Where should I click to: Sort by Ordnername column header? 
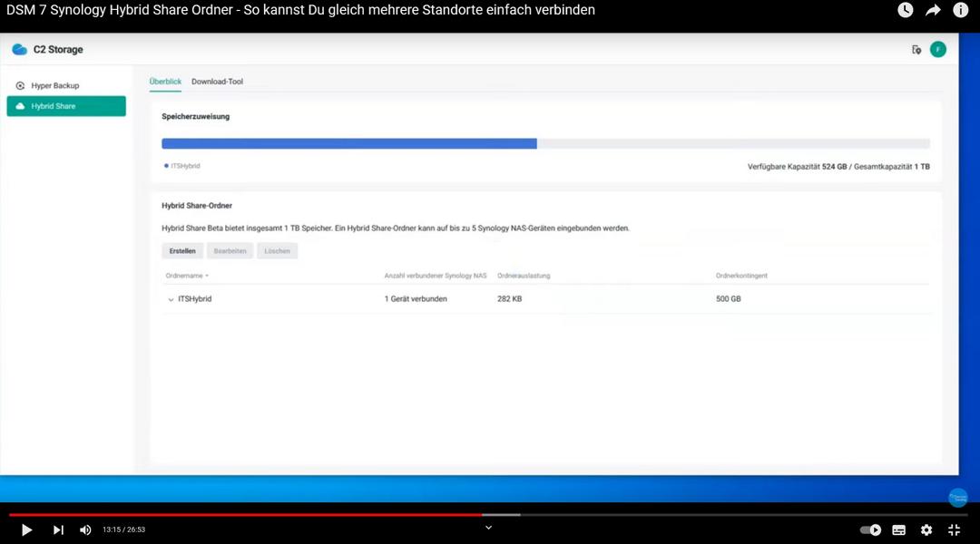tap(187, 276)
